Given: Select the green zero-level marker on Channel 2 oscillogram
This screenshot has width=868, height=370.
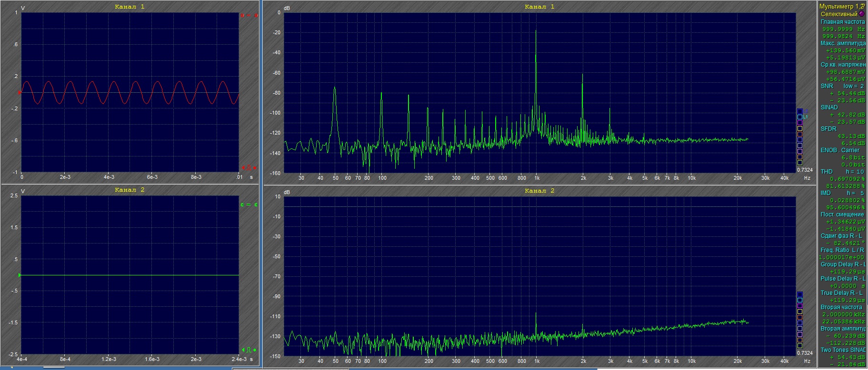Looking at the screenshot, I should point(20,275).
